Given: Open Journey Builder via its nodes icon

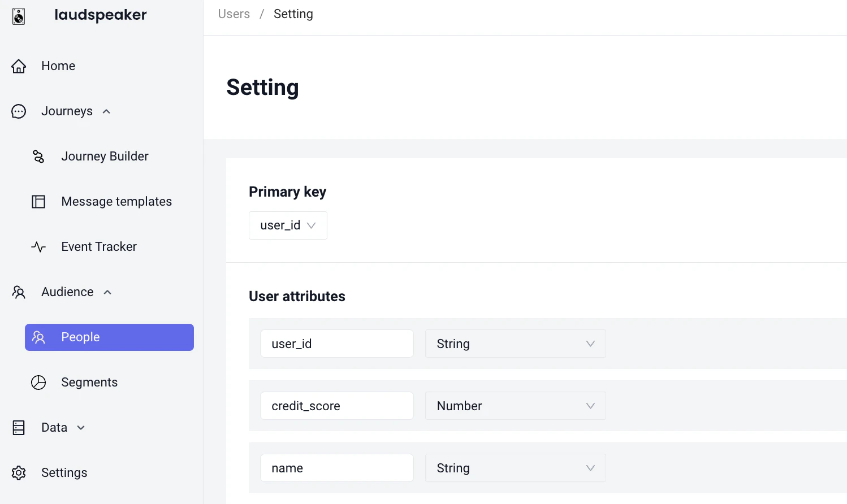Looking at the screenshot, I should pyautogui.click(x=38, y=157).
